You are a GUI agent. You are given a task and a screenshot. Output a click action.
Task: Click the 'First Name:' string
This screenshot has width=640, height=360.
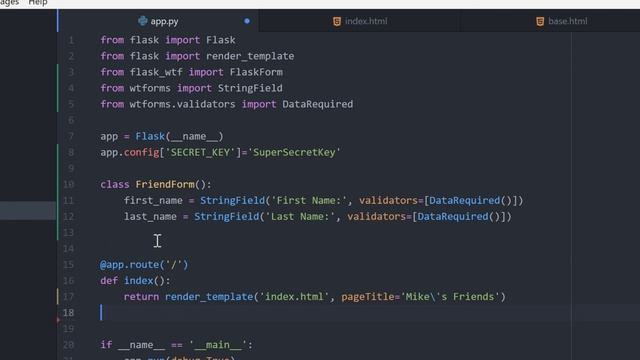(309, 200)
